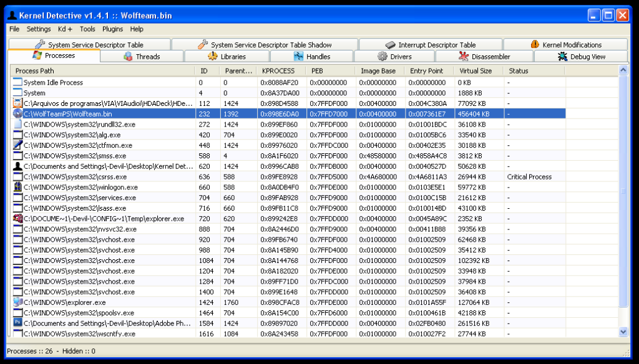Sort by Virtual Size column header
Image resolution: width=639 pixels, height=364 pixels.
coord(476,71)
